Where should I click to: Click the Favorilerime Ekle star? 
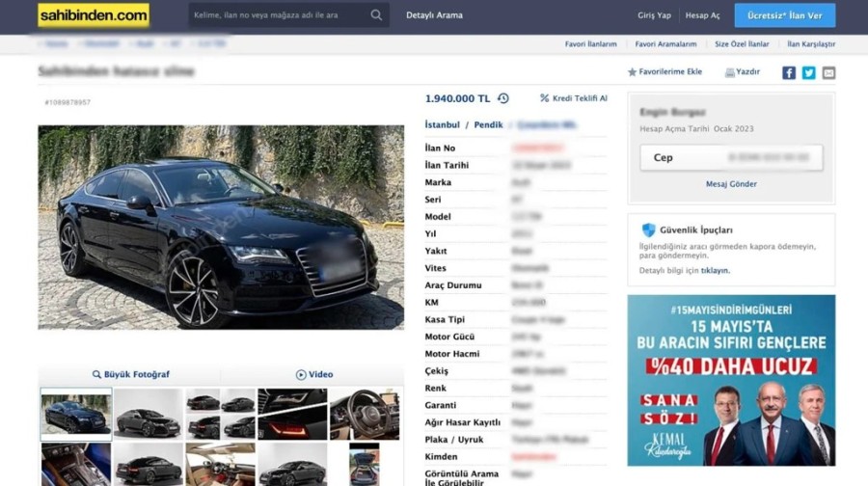click(x=633, y=72)
